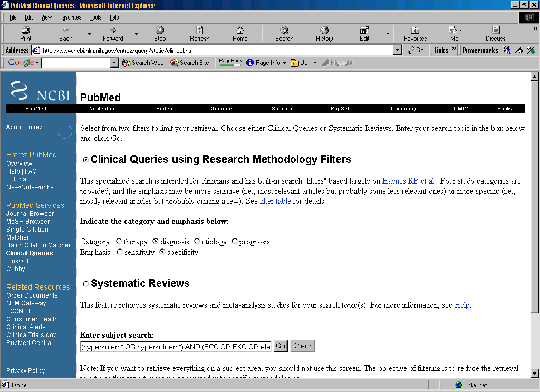
Task: Click the Go button next to address bar
Action: pos(416,50)
